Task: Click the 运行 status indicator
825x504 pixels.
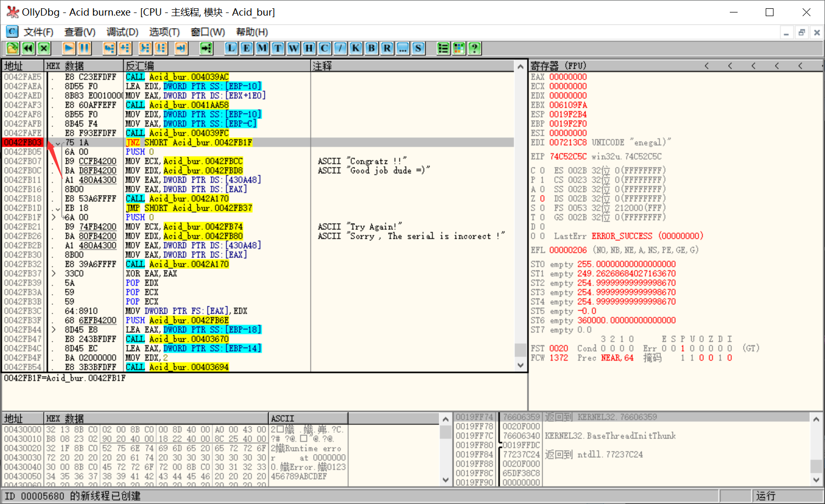Action: [x=765, y=496]
